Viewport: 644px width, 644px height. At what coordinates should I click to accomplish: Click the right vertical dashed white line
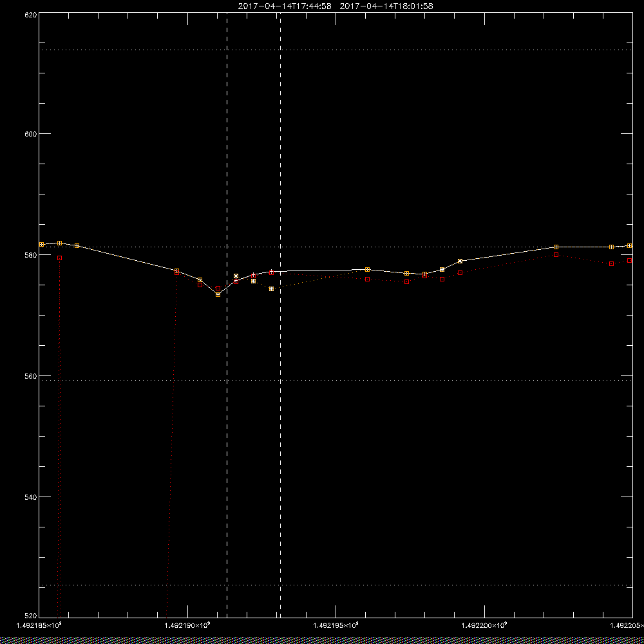coord(281,316)
